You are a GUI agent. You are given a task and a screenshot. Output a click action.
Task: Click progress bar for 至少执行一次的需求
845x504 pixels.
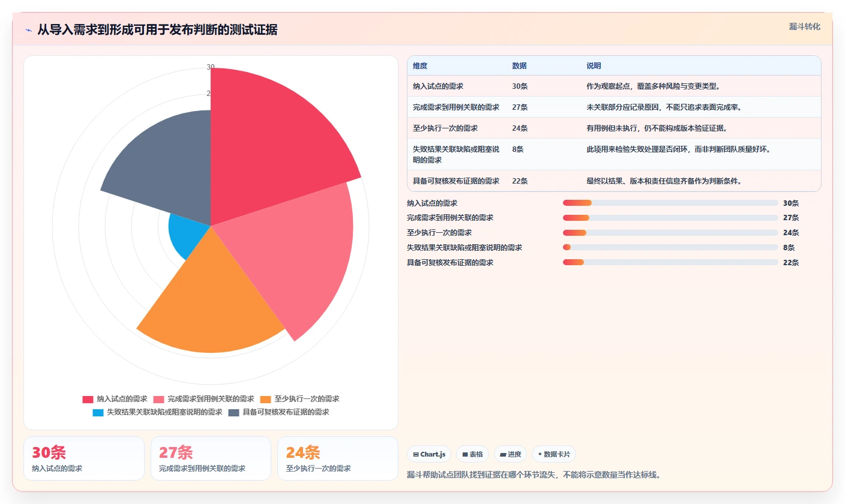(670, 233)
